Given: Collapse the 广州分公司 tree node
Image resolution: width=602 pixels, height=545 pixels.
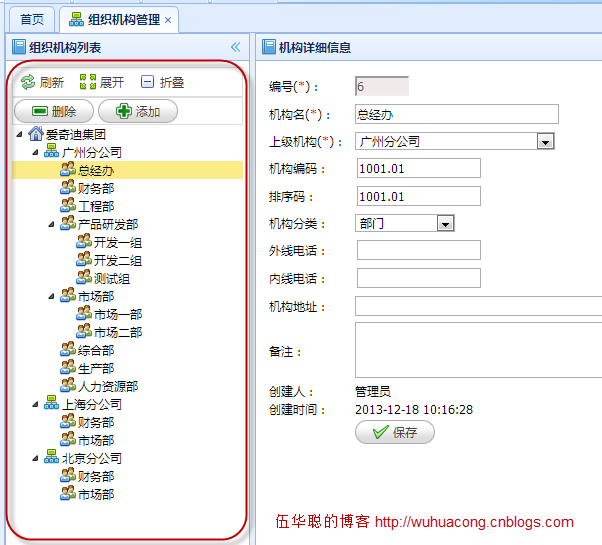Looking at the screenshot, I should 35,152.
